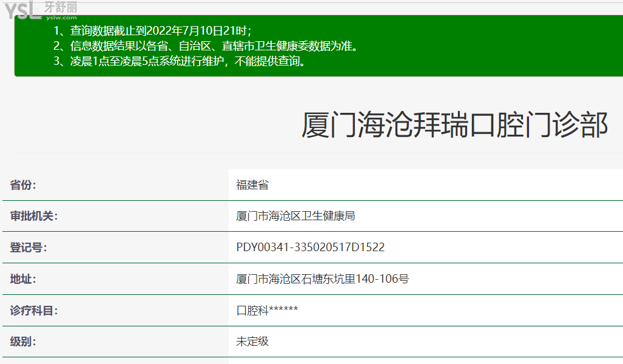Viewport: 623px width, 364px height.
Task: Select the 级别 label
Action: [23, 342]
